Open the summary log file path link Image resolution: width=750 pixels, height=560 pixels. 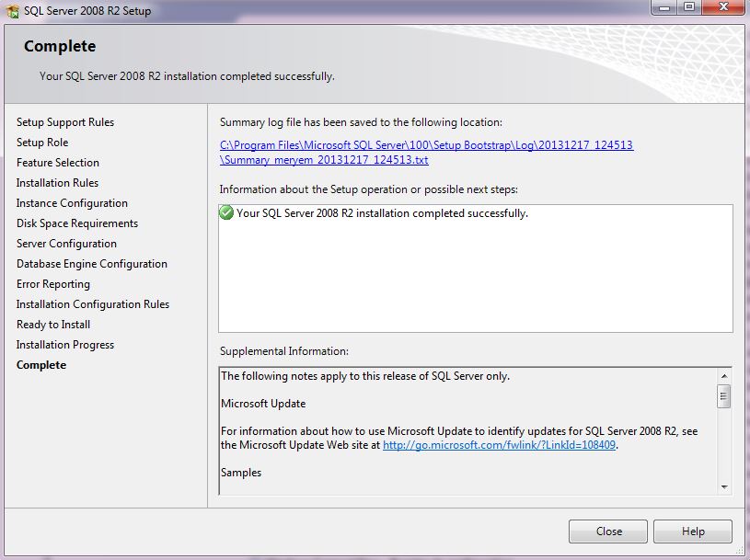click(x=426, y=153)
